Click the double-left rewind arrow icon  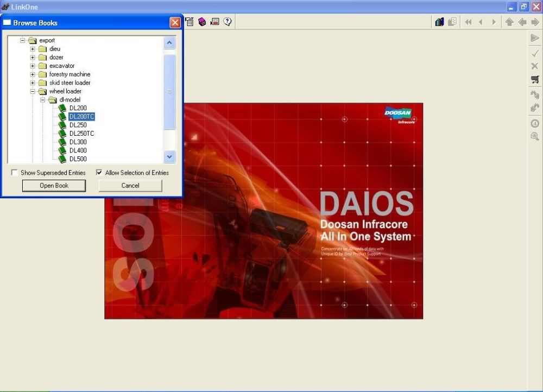[x=468, y=22]
